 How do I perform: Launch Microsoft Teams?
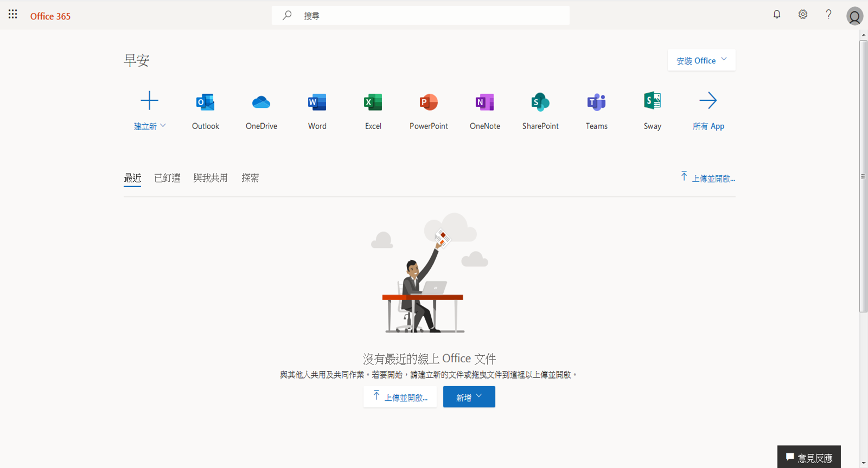tap(597, 111)
